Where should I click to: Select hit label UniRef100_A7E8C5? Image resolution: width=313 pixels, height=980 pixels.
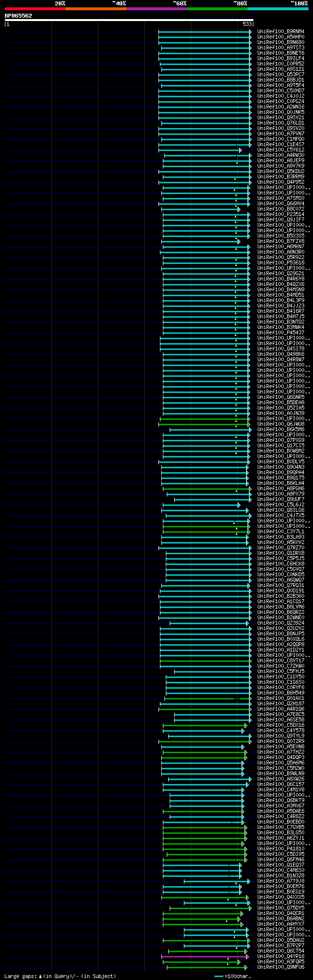(x=281, y=715)
